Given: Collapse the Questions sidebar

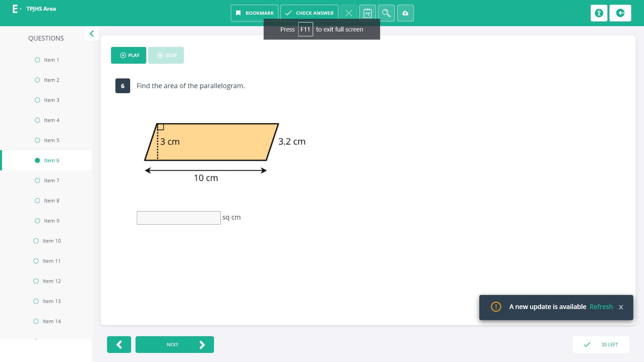Looking at the screenshot, I should click(92, 34).
